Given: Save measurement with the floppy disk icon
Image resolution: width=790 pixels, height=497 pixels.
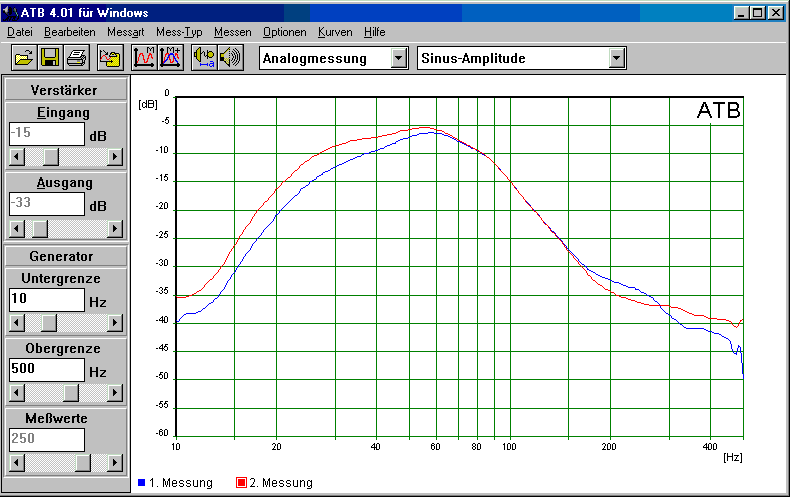Looking at the screenshot, I should (50, 58).
